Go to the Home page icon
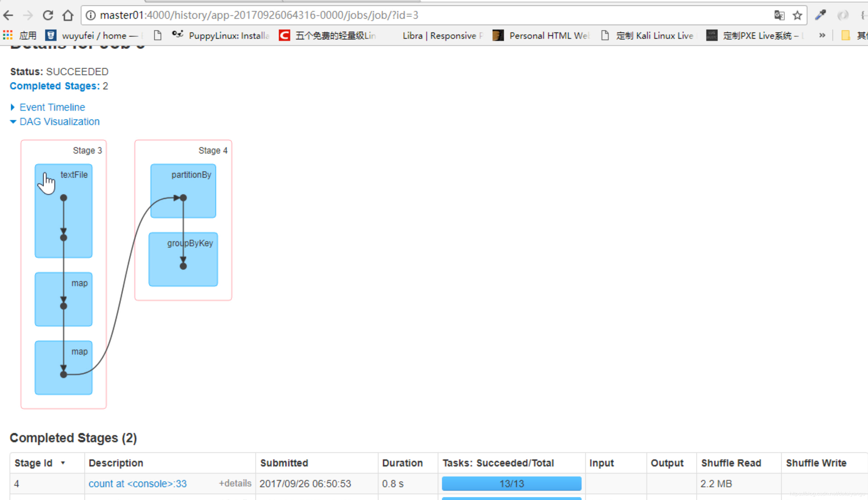 tap(68, 15)
